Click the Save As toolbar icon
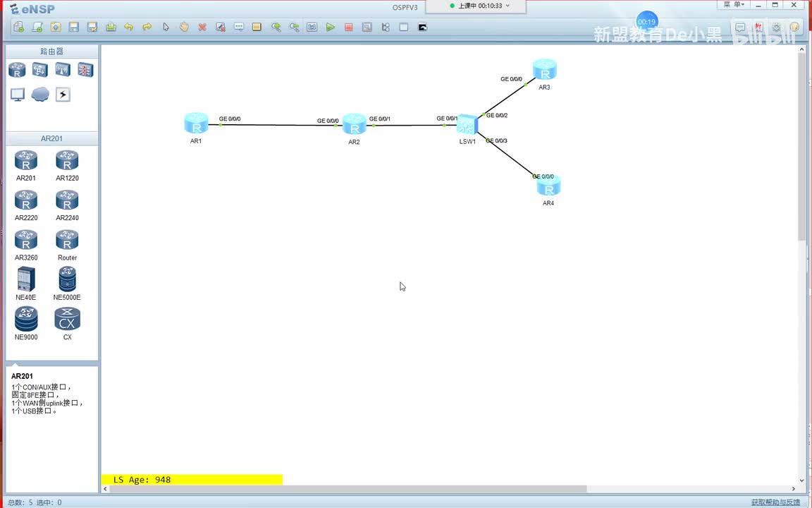 pos(92,27)
